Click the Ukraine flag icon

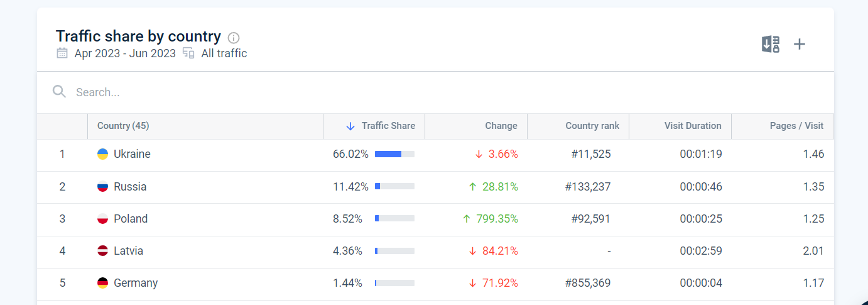(x=102, y=154)
